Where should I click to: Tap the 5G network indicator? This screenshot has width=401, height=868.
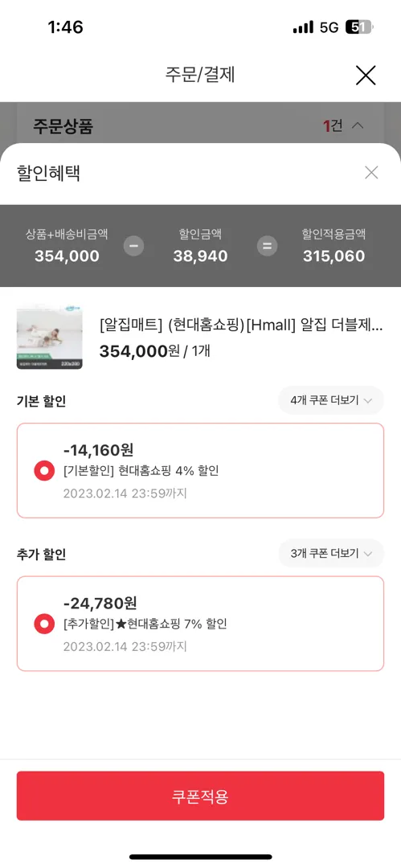tap(329, 27)
